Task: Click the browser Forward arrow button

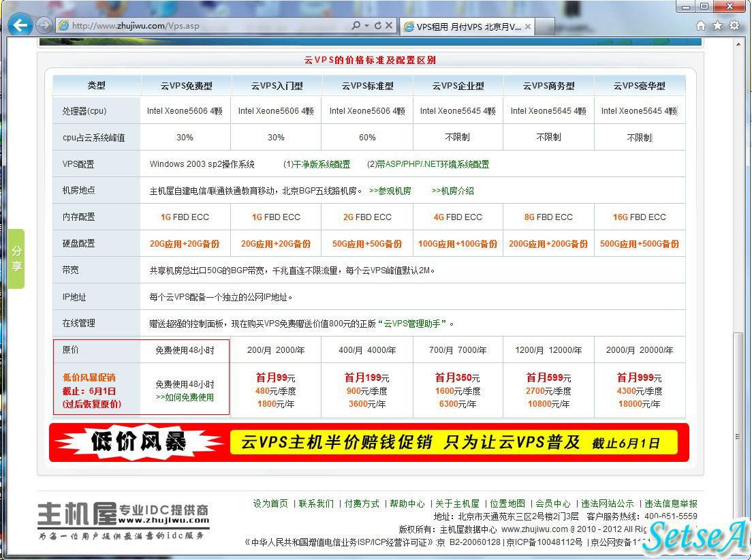Action: (44, 25)
